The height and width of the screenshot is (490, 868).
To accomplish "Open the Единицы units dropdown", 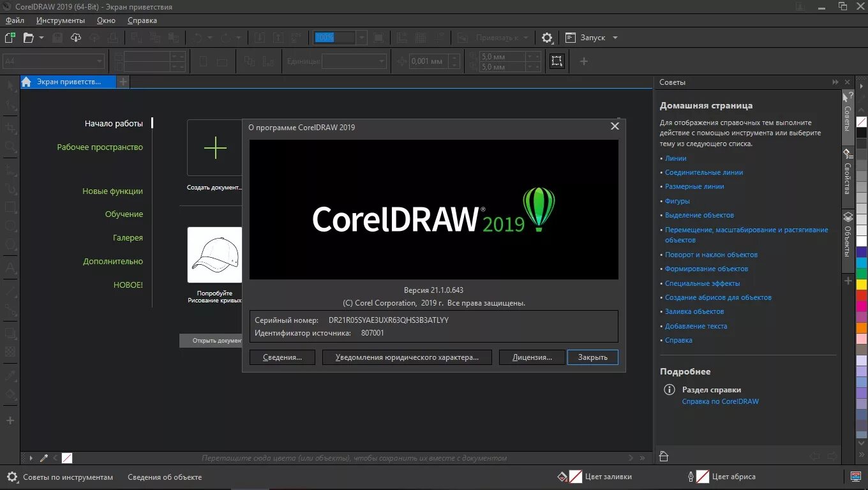I will [x=382, y=61].
